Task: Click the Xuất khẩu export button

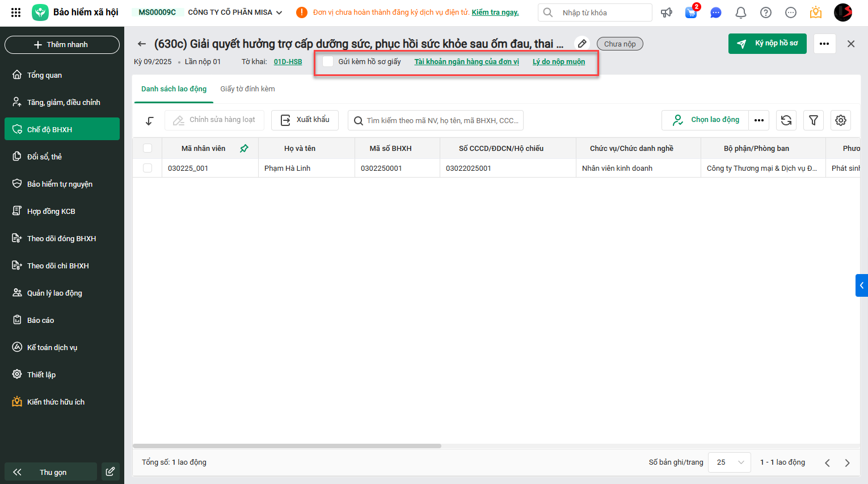Action: pyautogui.click(x=305, y=120)
